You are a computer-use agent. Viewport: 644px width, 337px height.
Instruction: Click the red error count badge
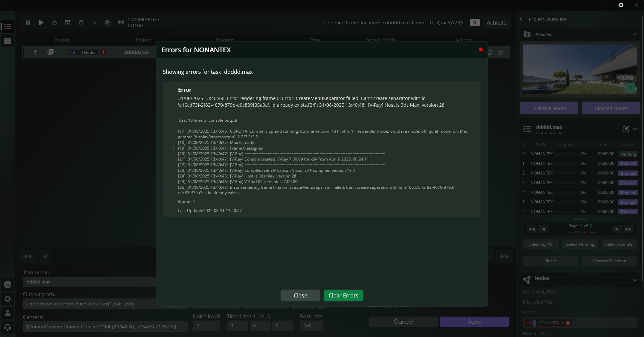103,52
